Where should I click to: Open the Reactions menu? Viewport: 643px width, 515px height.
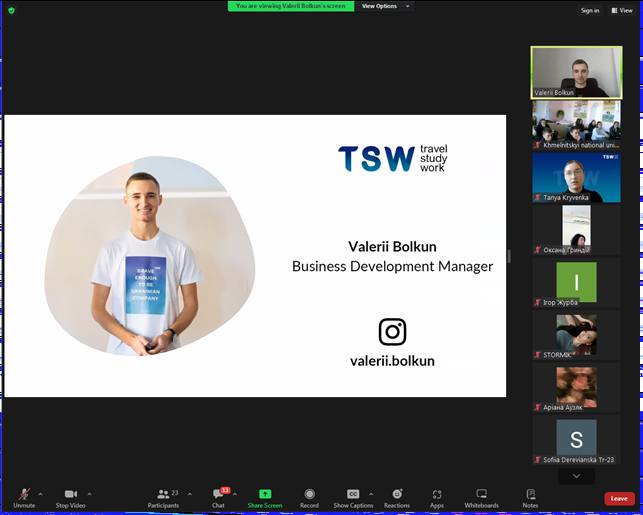point(397,497)
